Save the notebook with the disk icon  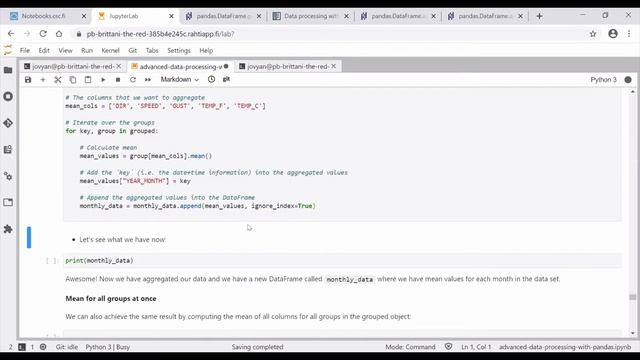28,80
